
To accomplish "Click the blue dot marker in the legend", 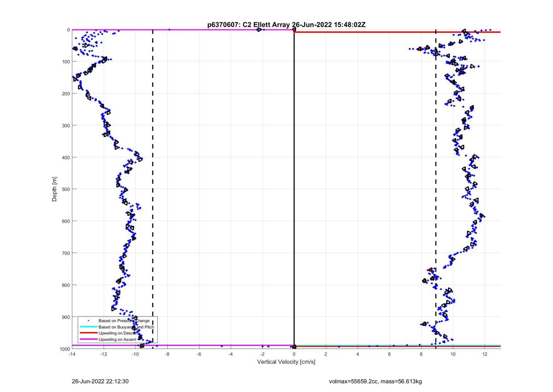I will [x=88, y=320].
